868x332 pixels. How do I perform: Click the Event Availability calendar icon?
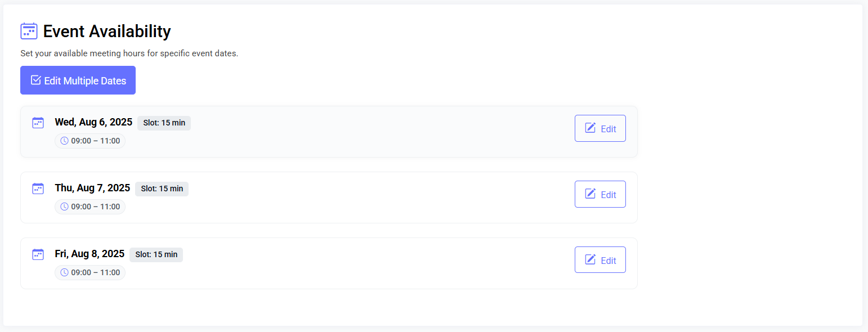pyautogui.click(x=28, y=31)
